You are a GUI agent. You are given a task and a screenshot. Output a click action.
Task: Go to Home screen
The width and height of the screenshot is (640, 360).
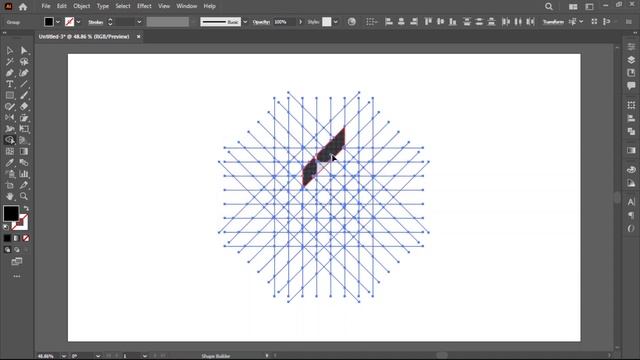click(x=23, y=7)
